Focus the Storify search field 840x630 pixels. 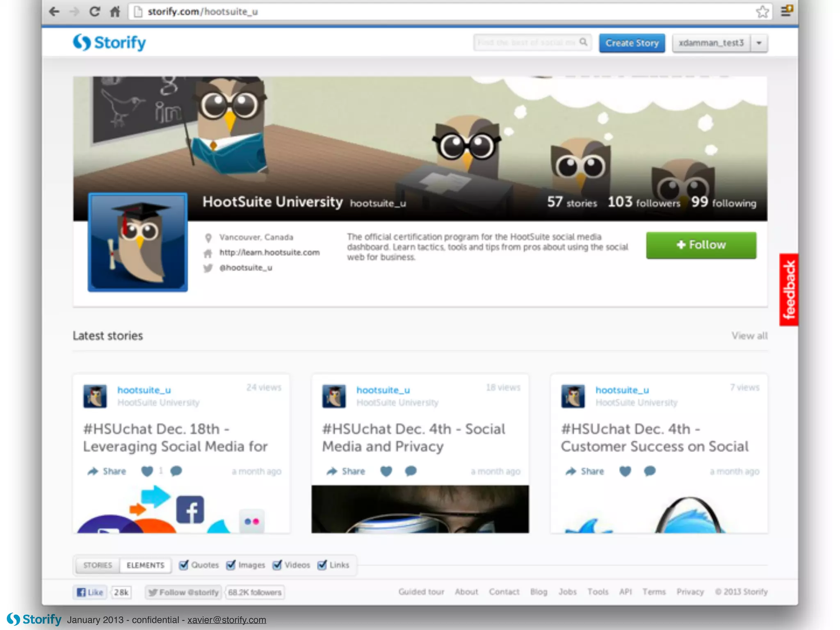(532, 42)
